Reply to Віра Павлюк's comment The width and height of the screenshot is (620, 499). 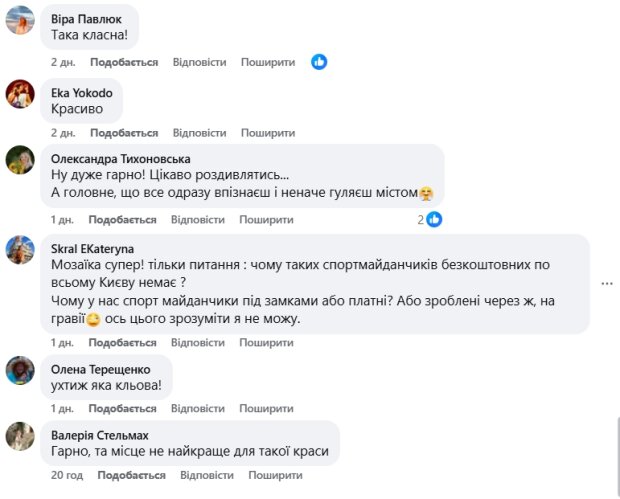pos(199,62)
